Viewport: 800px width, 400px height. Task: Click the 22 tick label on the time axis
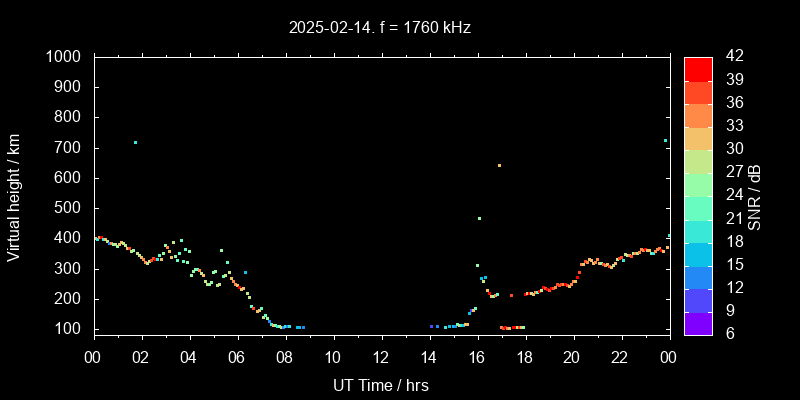(x=620, y=357)
